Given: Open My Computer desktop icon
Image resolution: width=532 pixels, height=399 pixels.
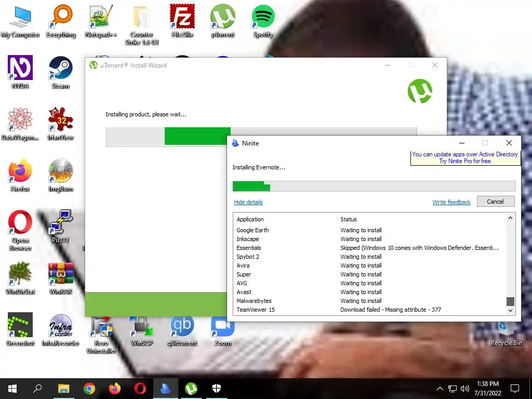Looking at the screenshot, I should point(20,21).
